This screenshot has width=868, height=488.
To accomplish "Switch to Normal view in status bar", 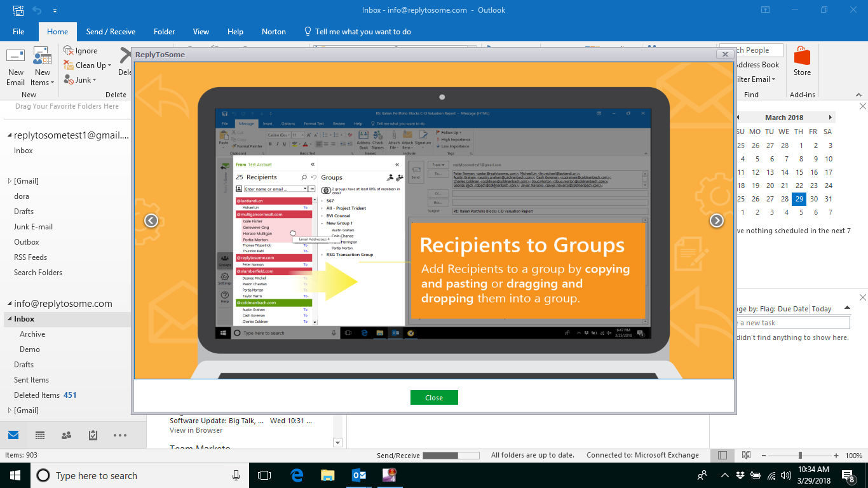I will coord(722,455).
